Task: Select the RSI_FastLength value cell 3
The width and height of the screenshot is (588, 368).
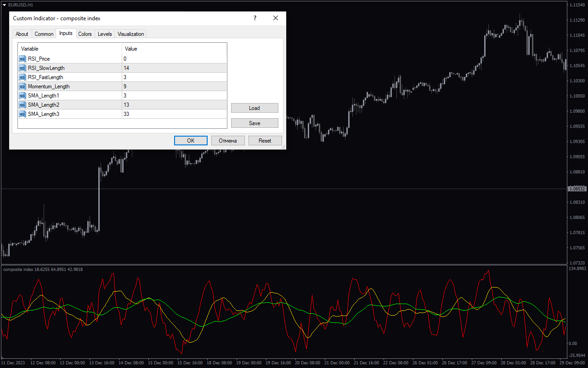Action: 174,77
